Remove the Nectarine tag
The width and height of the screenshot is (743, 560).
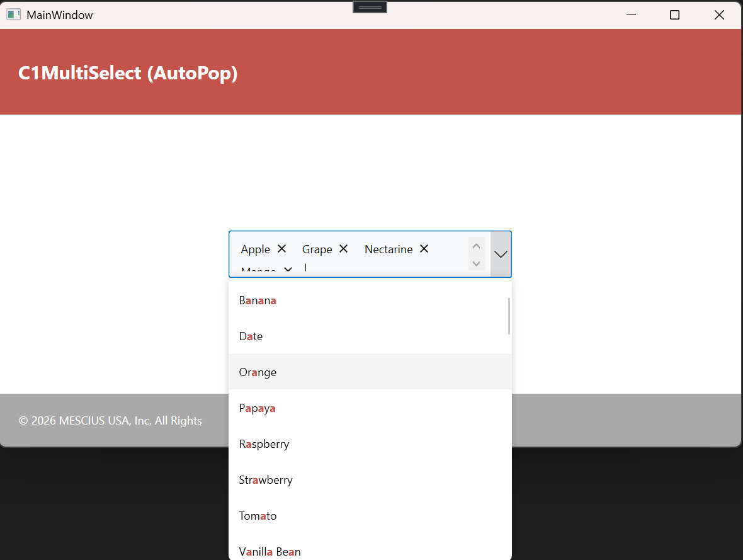pyautogui.click(x=424, y=249)
